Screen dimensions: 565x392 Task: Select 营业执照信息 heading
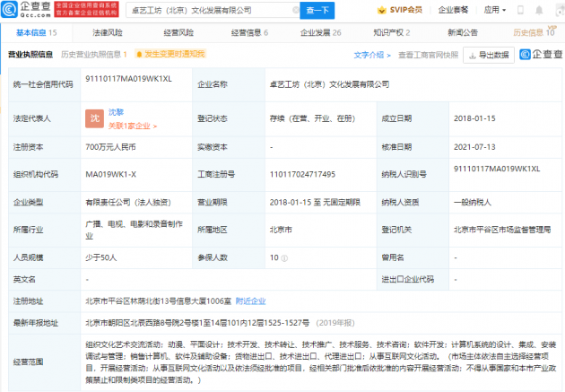[x=30, y=55]
